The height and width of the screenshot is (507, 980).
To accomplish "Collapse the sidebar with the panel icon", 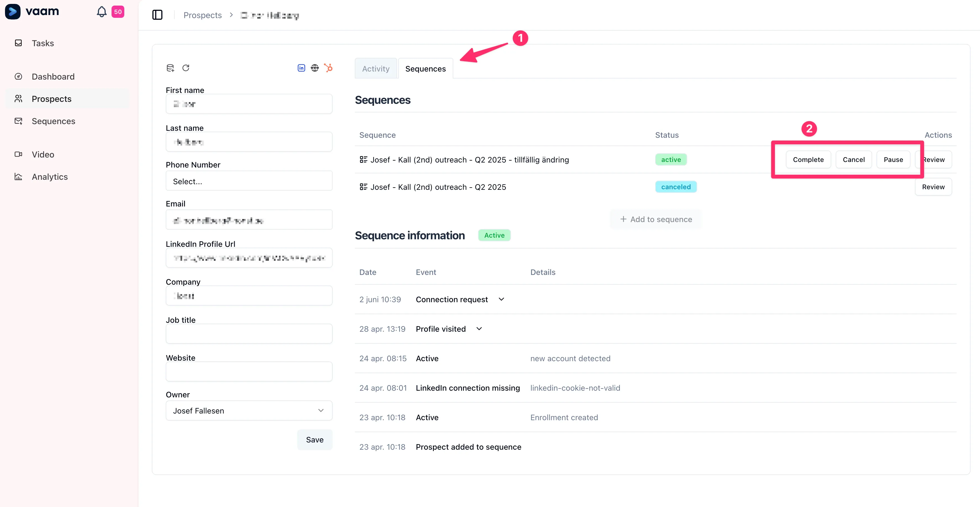I will click(157, 15).
